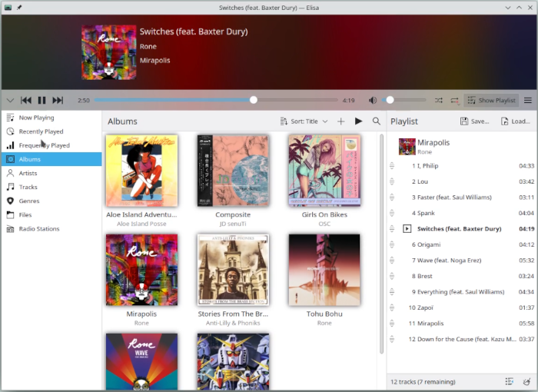Open the Genres view
Image resolution: width=538 pixels, height=392 pixels.
tap(51, 201)
